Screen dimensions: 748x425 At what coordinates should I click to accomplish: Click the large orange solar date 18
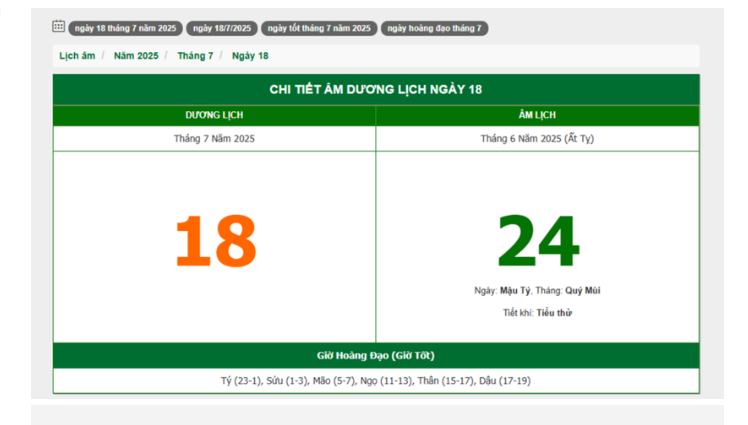pos(215,242)
